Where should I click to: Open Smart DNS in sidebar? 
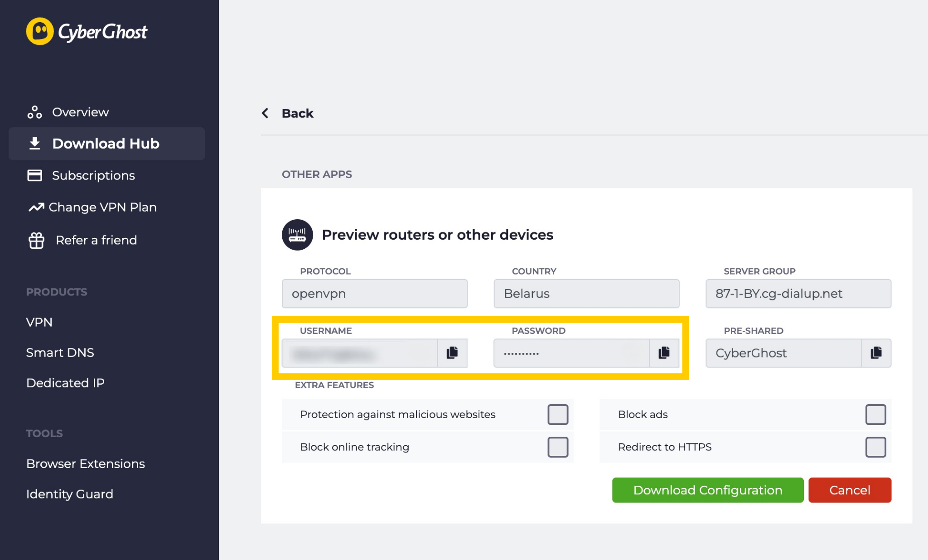click(x=60, y=352)
